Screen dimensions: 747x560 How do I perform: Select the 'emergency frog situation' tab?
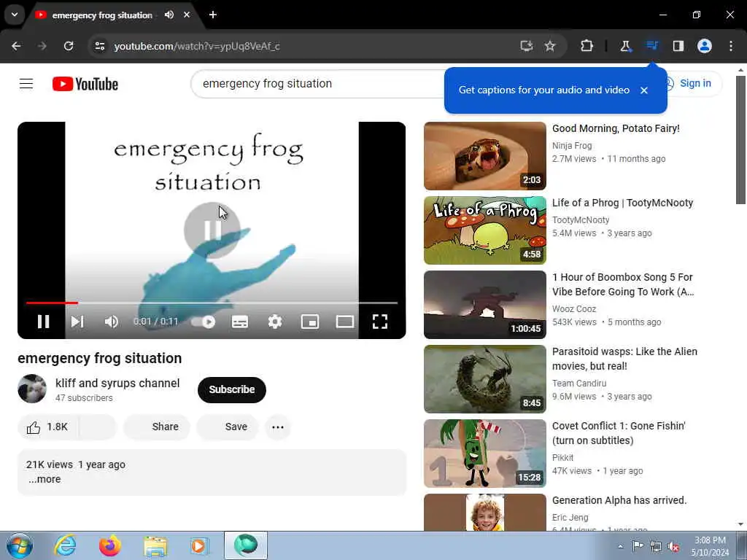pyautogui.click(x=102, y=15)
